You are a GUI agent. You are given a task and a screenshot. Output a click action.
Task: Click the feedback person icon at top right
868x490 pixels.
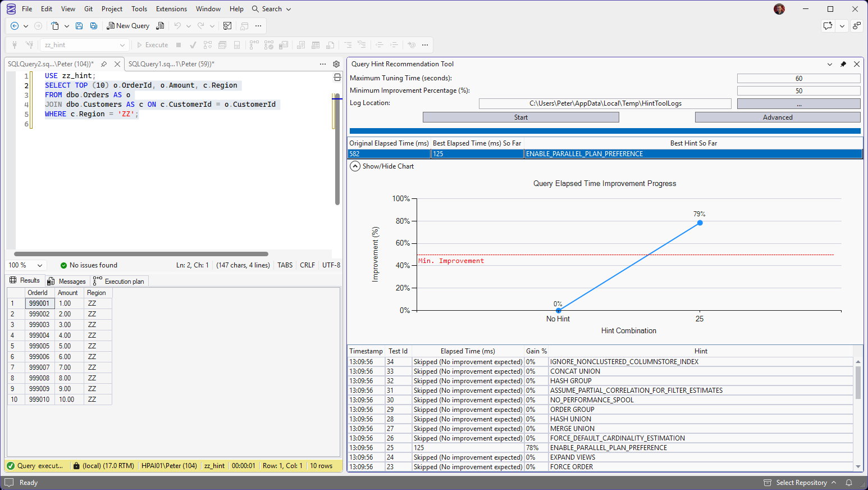click(857, 26)
